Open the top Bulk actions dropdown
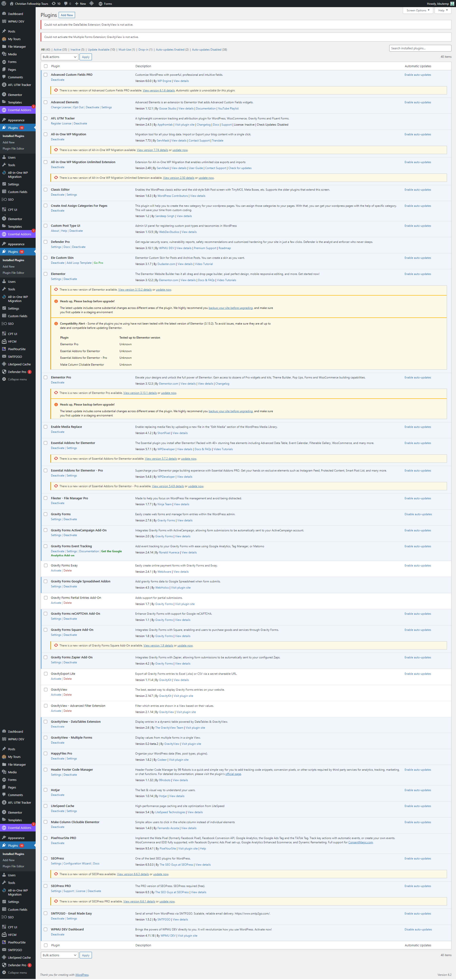456x980 pixels. pos(59,57)
